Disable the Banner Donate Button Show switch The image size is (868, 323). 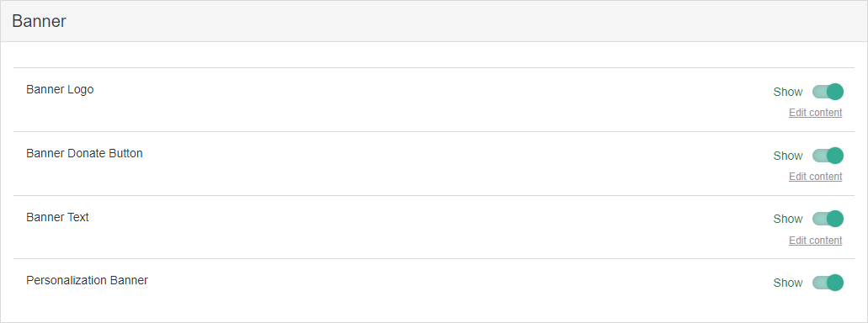click(828, 156)
